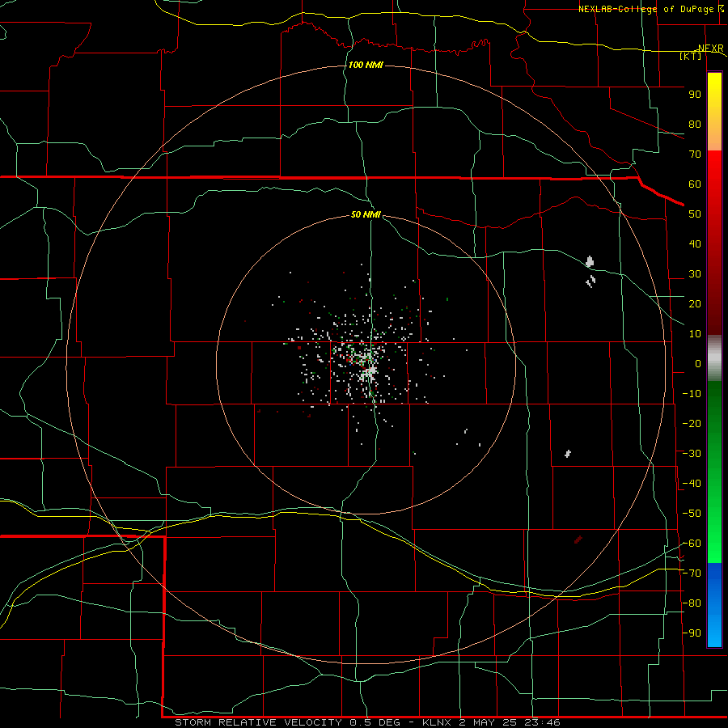This screenshot has height=728, width=728.
Task: Click the [KT] units label
Action: tap(690, 56)
